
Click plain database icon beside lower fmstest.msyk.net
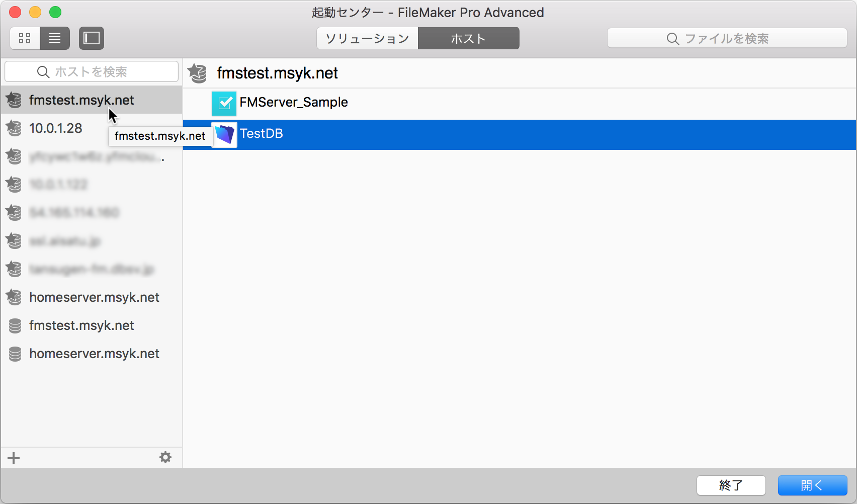[x=15, y=325]
